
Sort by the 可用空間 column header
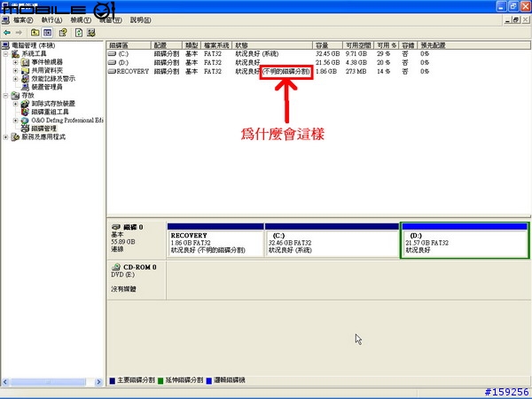358,45
